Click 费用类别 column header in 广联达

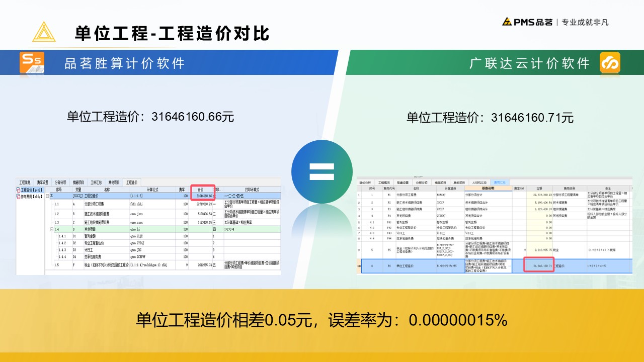coord(570,189)
